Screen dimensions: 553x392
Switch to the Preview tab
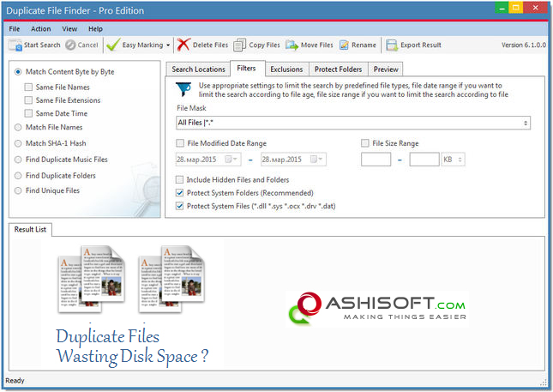coord(386,69)
